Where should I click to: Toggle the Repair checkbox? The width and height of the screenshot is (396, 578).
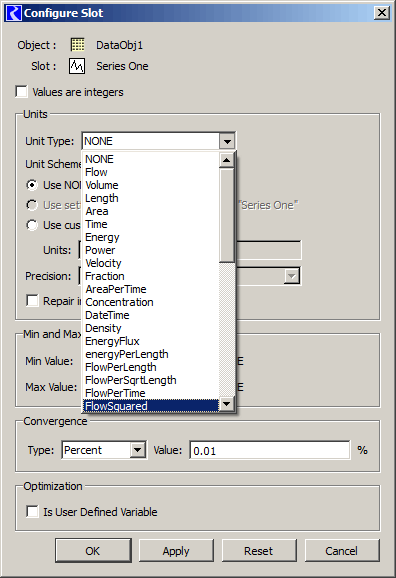(32, 300)
